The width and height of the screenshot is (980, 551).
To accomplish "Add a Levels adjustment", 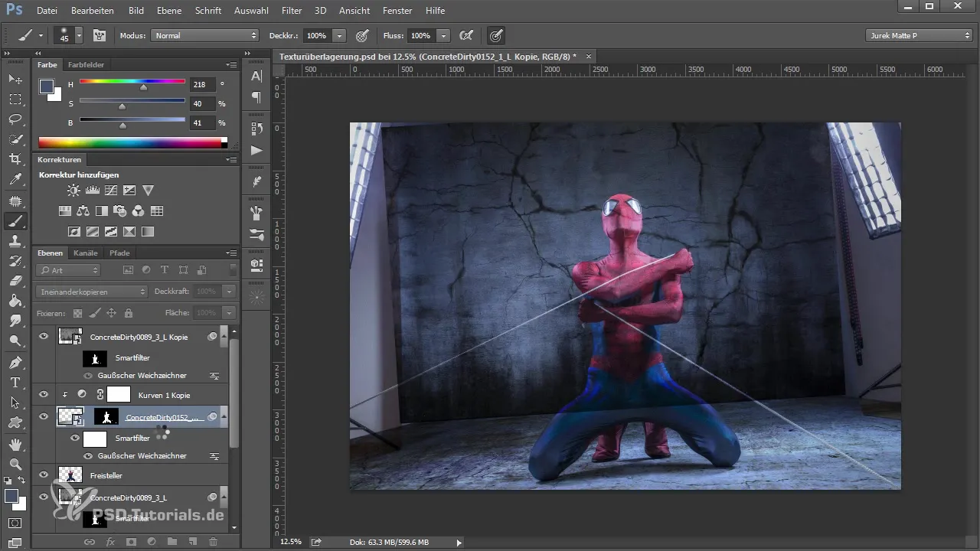I will pyautogui.click(x=92, y=190).
